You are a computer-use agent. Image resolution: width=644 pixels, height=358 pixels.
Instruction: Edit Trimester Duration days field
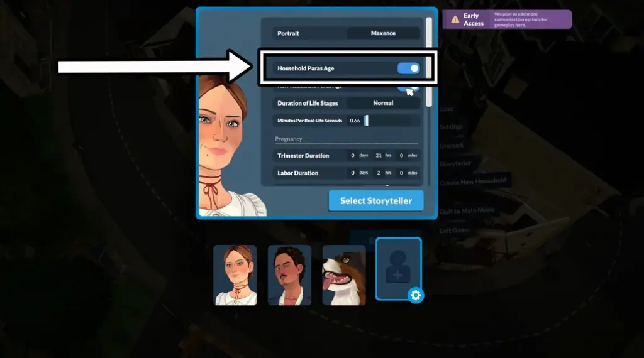352,155
